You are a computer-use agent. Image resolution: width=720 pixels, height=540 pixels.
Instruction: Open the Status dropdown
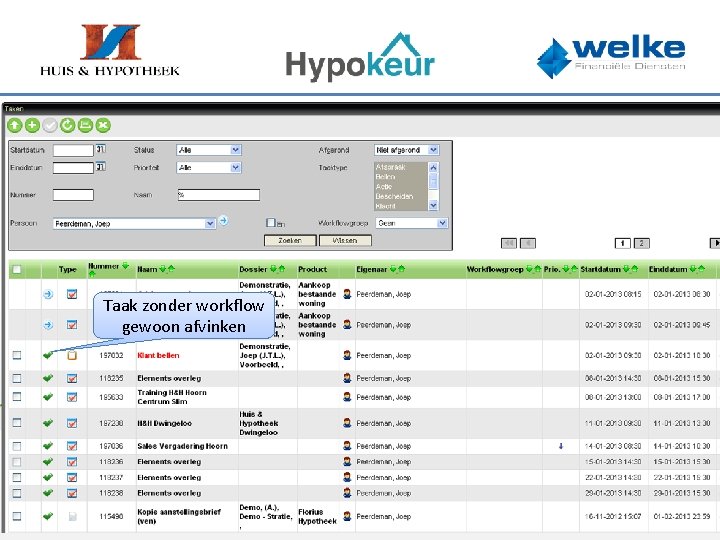point(209,150)
